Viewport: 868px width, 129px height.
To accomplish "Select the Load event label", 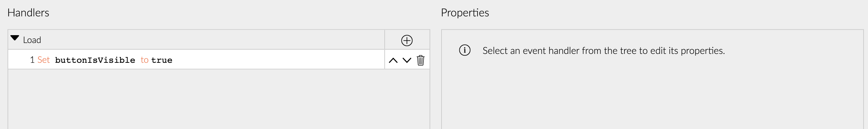I will coord(32,40).
